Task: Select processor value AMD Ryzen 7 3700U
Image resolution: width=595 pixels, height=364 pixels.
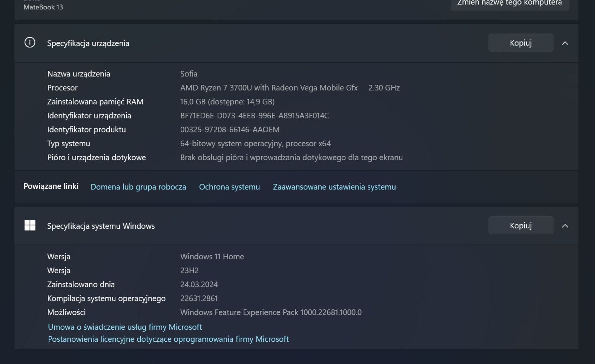Action: point(269,88)
